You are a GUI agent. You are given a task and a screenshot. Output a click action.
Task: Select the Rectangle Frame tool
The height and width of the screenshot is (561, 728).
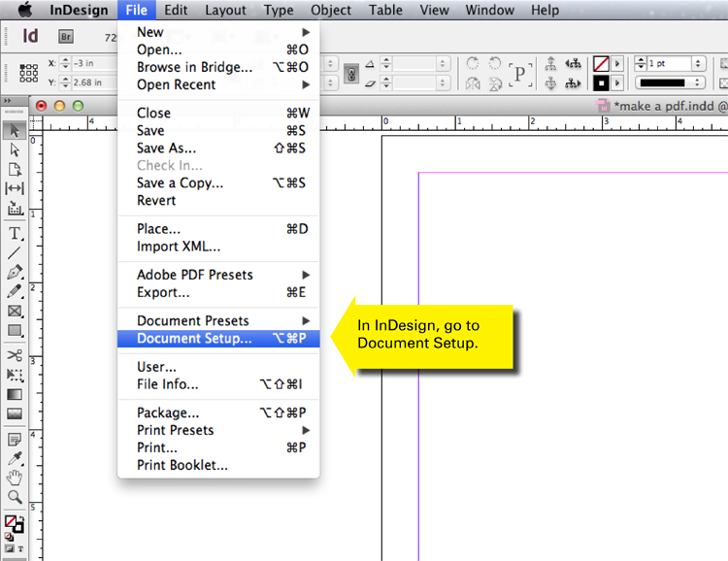point(15,312)
